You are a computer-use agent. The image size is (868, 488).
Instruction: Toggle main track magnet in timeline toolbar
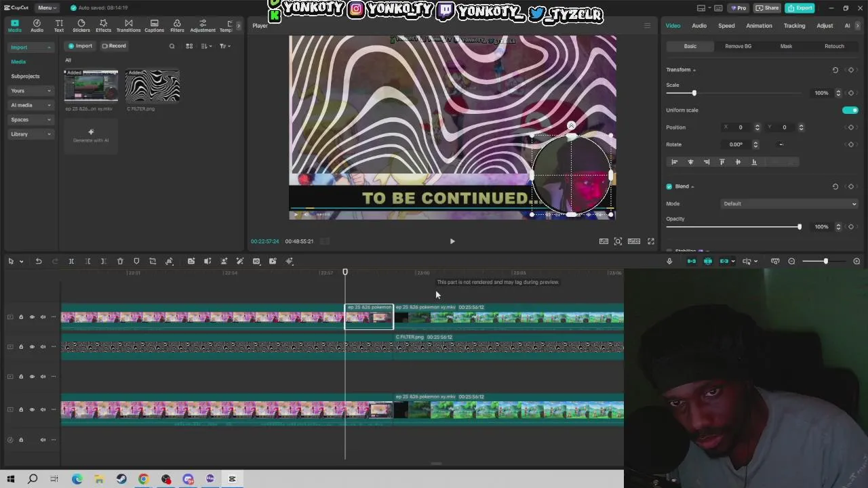coord(692,261)
